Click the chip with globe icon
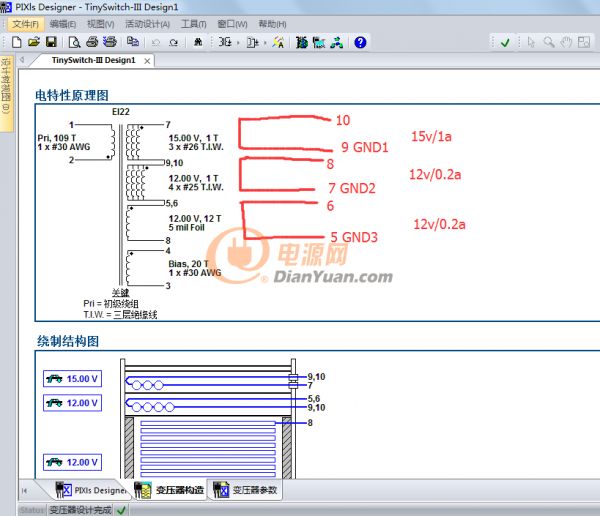600x516 pixels. pos(302,42)
